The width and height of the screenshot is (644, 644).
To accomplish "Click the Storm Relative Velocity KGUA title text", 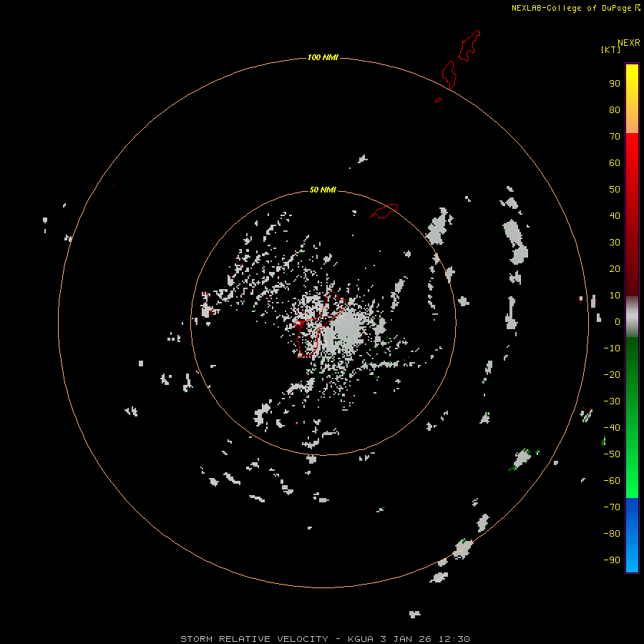I will tap(325, 639).
